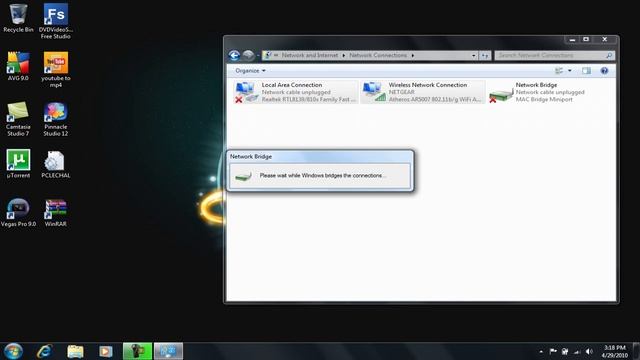Image resolution: width=640 pixels, height=360 pixels.
Task: Open the Action Center flag icon
Action: (553, 351)
